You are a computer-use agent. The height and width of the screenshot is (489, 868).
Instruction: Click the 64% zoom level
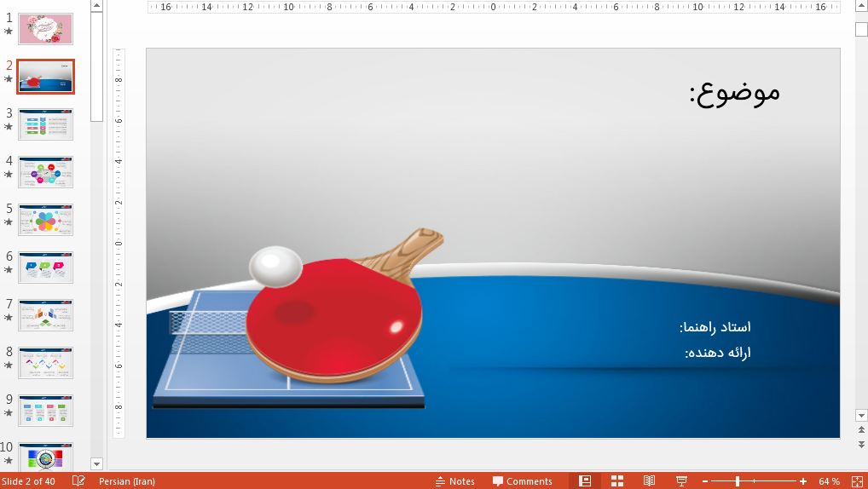(829, 481)
